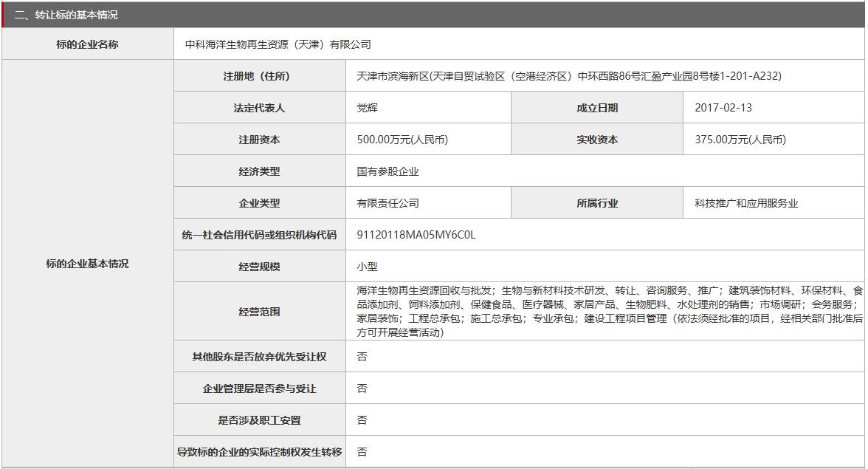
Task: Click the 注册地（住所） cell label
Action: click(x=258, y=74)
